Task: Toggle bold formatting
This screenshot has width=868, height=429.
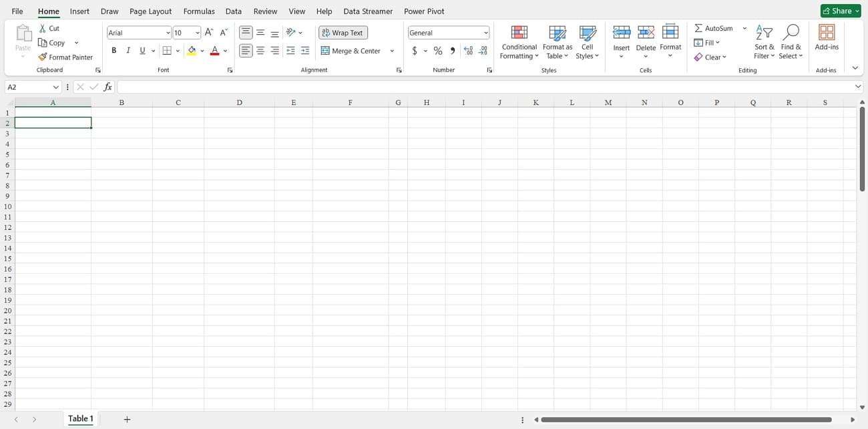Action: tap(114, 50)
